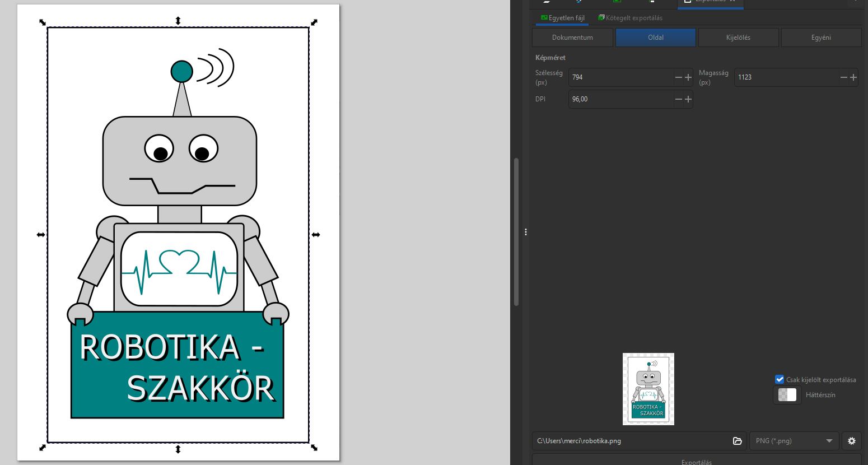Screen dimensions: 868x465
Task: Select Kijelölés export area mode
Action: tap(738, 38)
